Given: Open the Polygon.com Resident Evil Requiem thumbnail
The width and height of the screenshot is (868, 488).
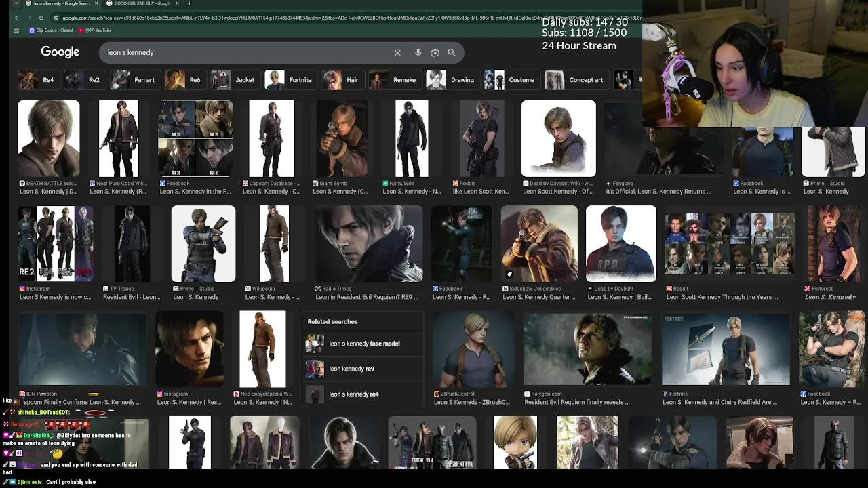Looking at the screenshot, I should 588,349.
